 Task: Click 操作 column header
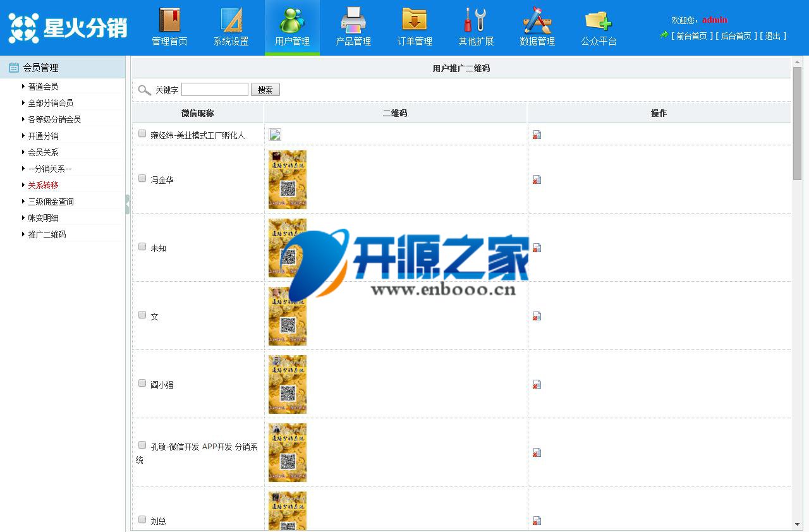coord(659,113)
